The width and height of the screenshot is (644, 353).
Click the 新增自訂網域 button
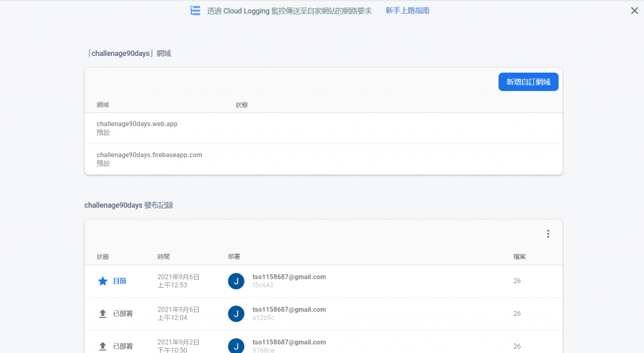coord(528,82)
